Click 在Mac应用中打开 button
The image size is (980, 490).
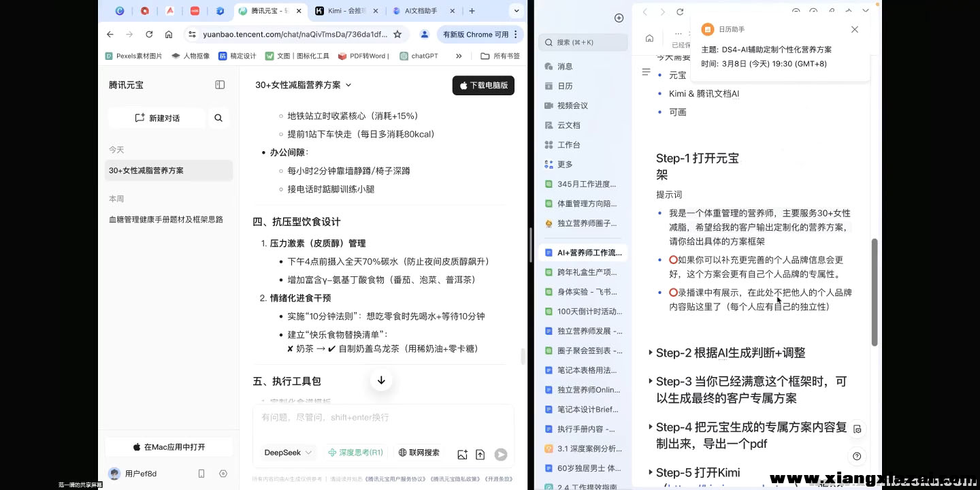pyautogui.click(x=169, y=447)
